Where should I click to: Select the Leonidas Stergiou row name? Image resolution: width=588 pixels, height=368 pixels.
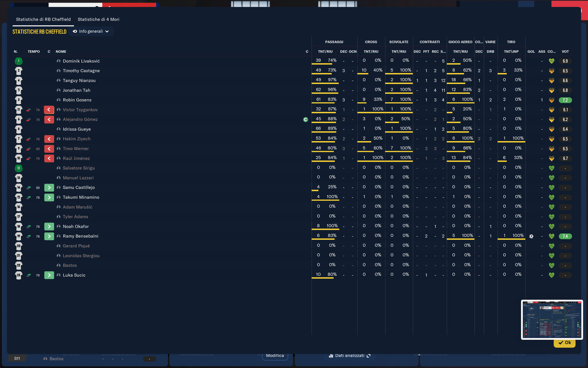point(81,256)
